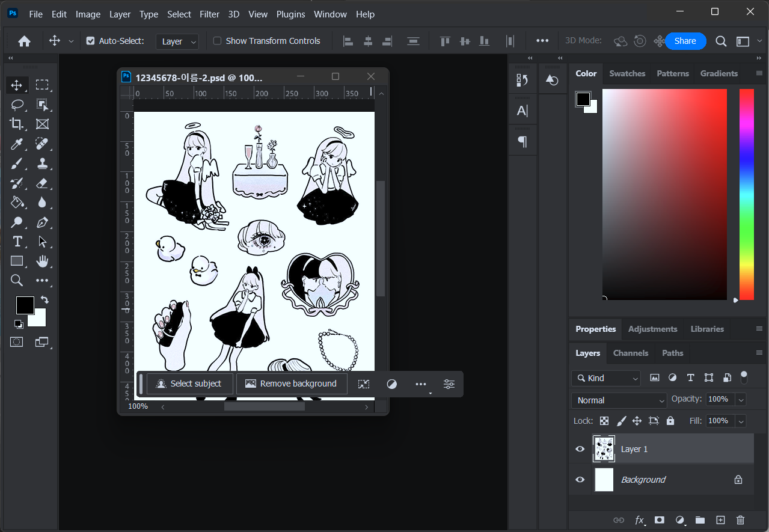
Task: Hide the Background layer eye icon
Action: click(580, 480)
